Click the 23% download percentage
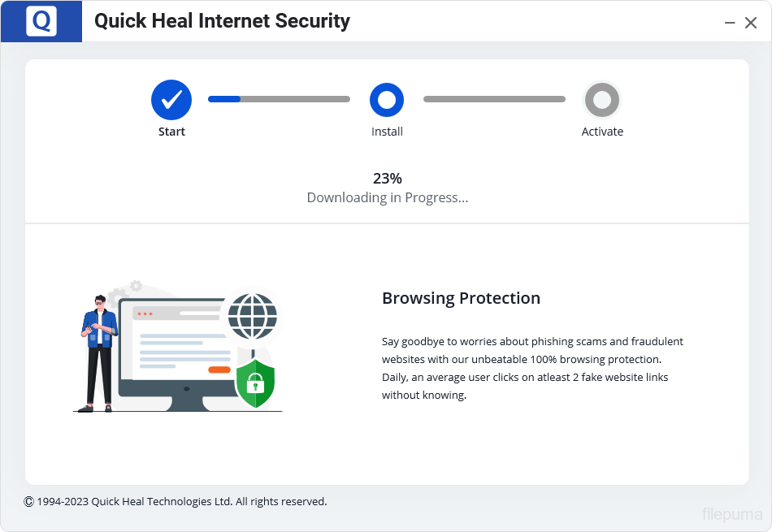This screenshot has width=772, height=532. (x=387, y=179)
